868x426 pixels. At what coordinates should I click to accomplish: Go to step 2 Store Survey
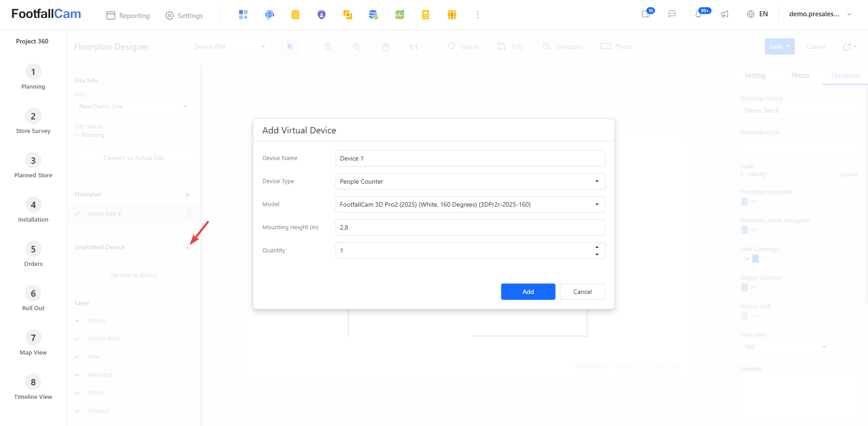[33, 121]
